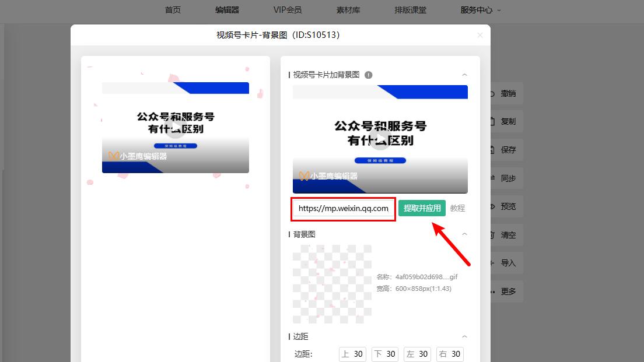The height and width of the screenshot is (362, 644).
Task: Collapse the 背景图 section chevron
Action: point(465,234)
